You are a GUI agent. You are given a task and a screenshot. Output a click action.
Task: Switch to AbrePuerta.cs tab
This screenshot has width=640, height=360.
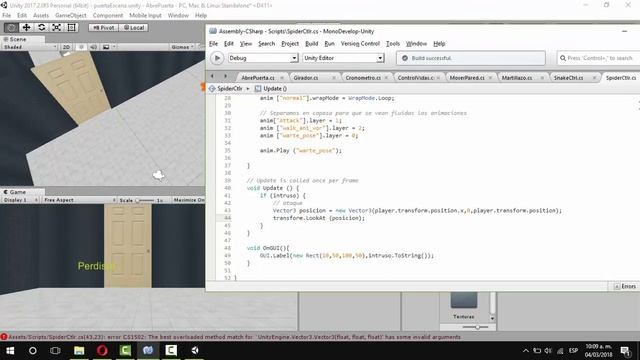click(x=258, y=78)
